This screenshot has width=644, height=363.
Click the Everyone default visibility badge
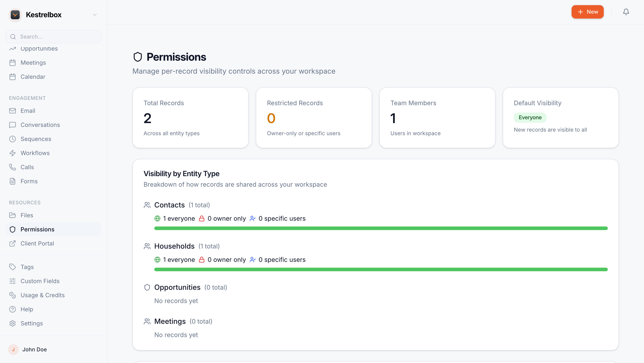(530, 117)
